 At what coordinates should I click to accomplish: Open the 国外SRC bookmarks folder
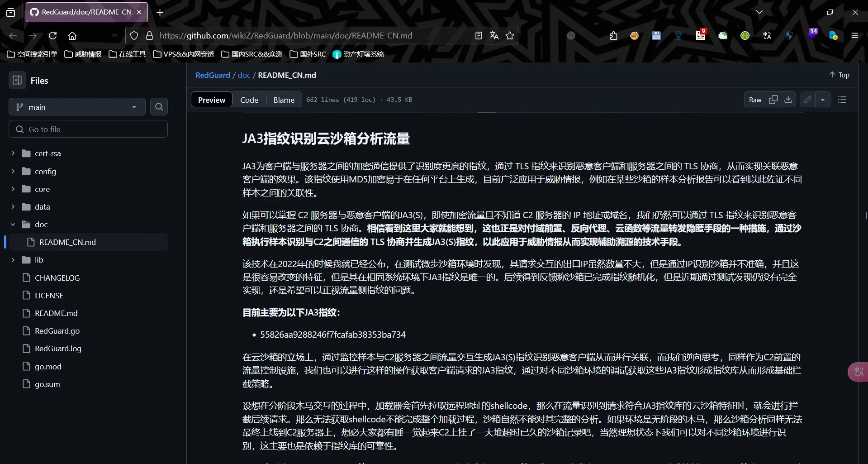[x=308, y=54]
